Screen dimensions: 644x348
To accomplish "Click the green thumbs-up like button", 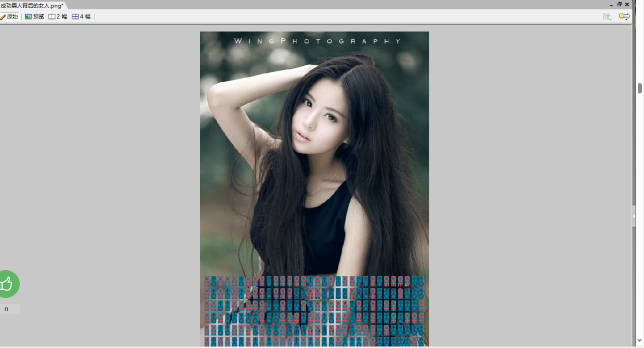I will pyautogui.click(x=7, y=284).
